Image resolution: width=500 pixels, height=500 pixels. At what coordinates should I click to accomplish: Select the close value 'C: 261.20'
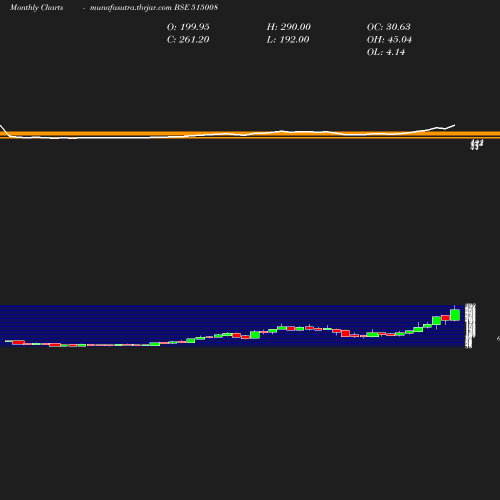click(x=188, y=40)
